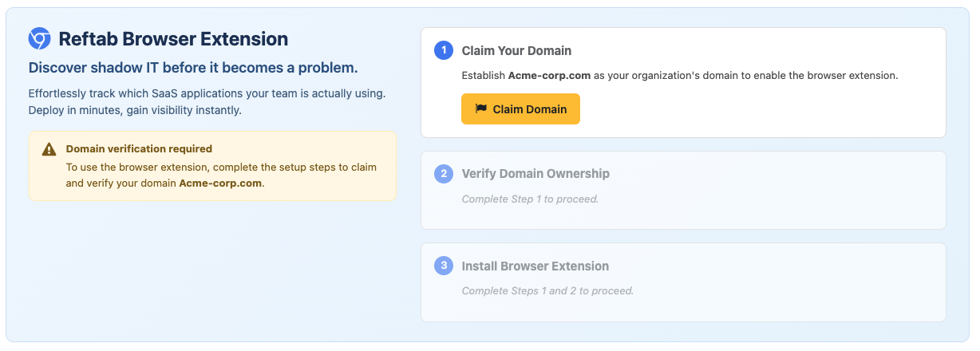Click 'Complete Step 1 to proceed' note

pos(530,199)
